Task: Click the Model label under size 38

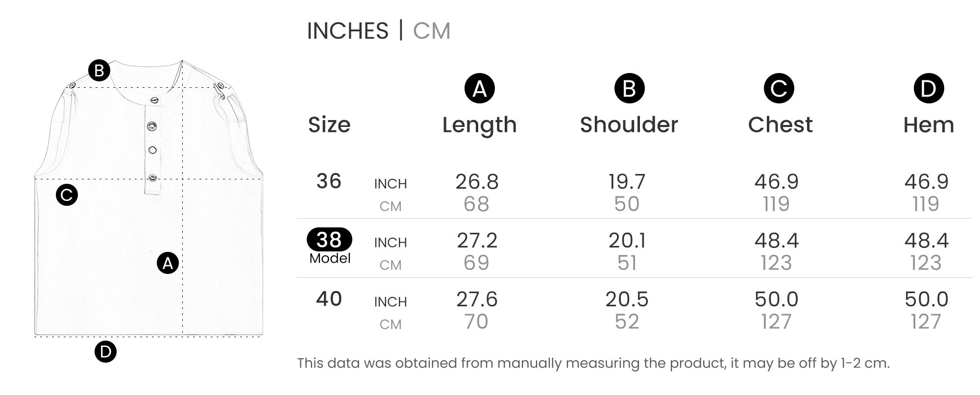Action: (x=330, y=258)
